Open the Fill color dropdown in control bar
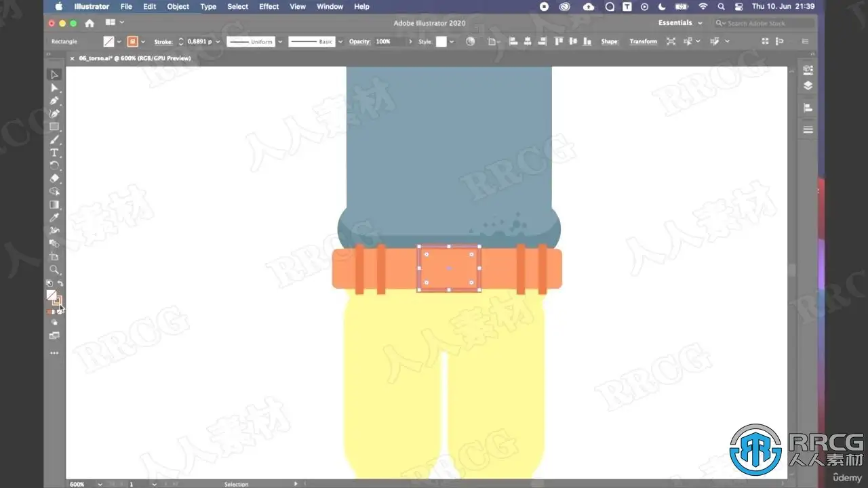 coord(119,41)
